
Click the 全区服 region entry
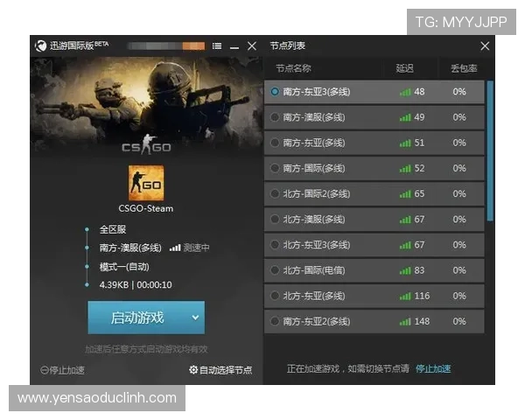113,229
